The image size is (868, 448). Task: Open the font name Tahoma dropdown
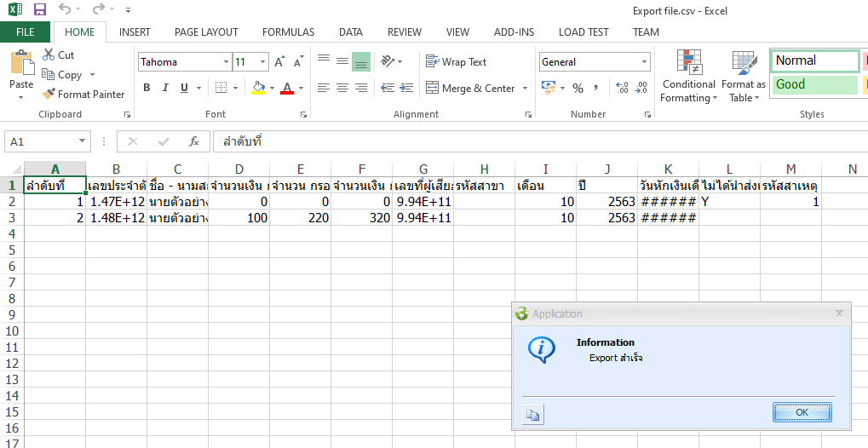[x=226, y=62]
